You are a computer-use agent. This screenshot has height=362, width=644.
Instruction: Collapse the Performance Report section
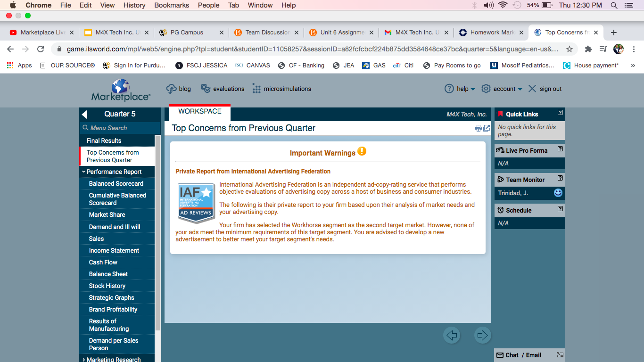pos(117,172)
